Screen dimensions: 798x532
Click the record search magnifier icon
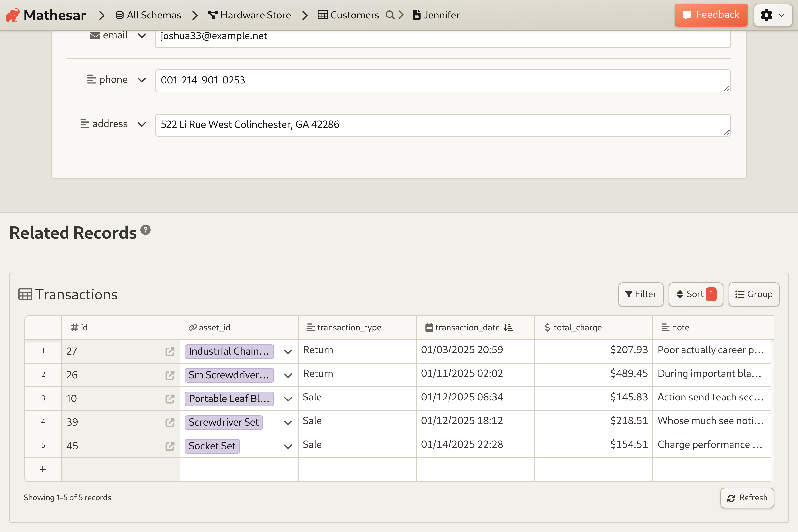point(390,15)
